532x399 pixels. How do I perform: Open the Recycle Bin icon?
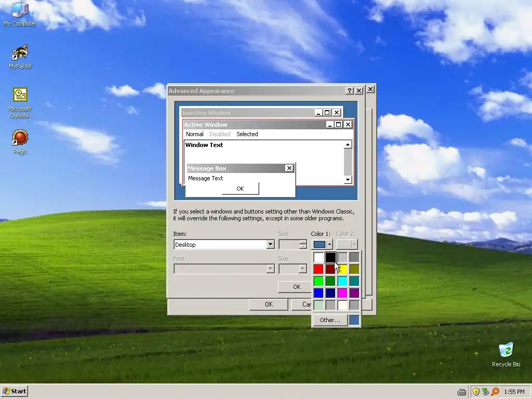click(506, 354)
